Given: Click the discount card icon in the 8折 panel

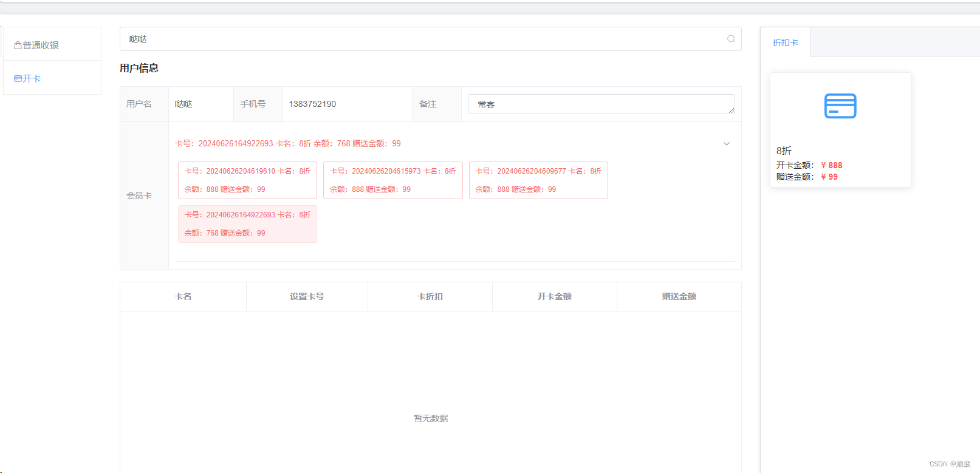Looking at the screenshot, I should pyautogui.click(x=840, y=106).
